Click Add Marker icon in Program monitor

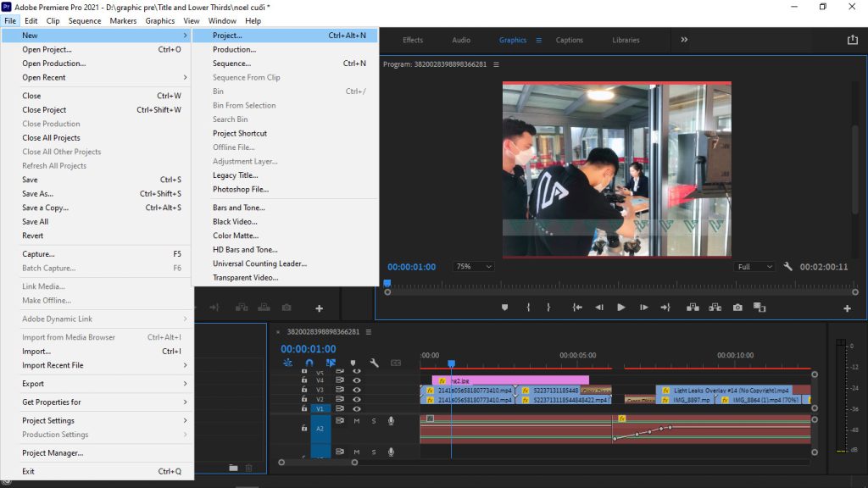(504, 308)
